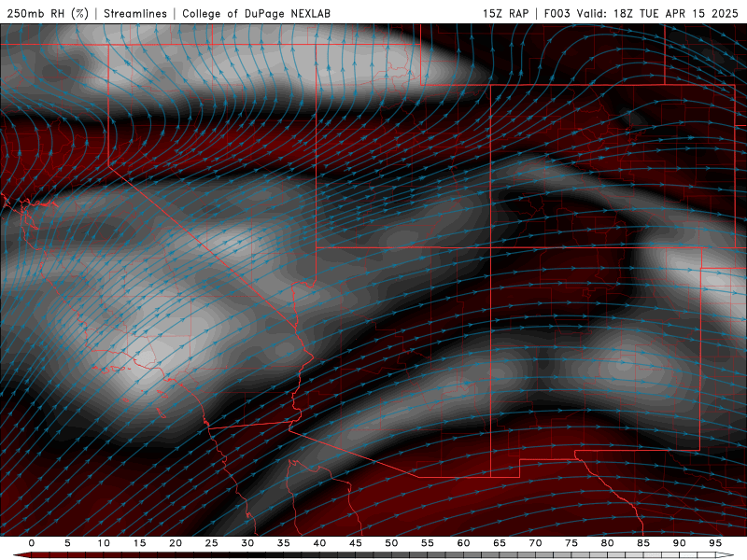Click the "250mb RH (%)" title text
Screen dimensions: 747x560
coord(49,13)
